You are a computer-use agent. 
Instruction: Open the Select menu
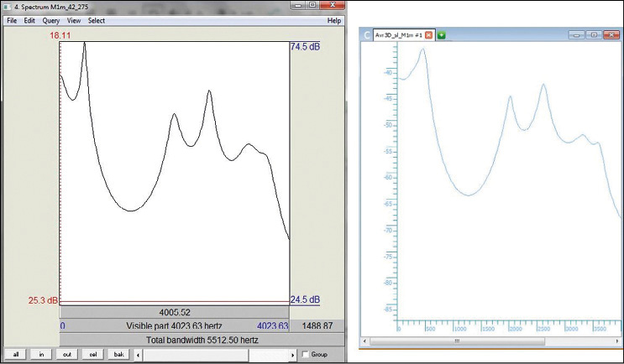pyautogui.click(x=97, y=20)
